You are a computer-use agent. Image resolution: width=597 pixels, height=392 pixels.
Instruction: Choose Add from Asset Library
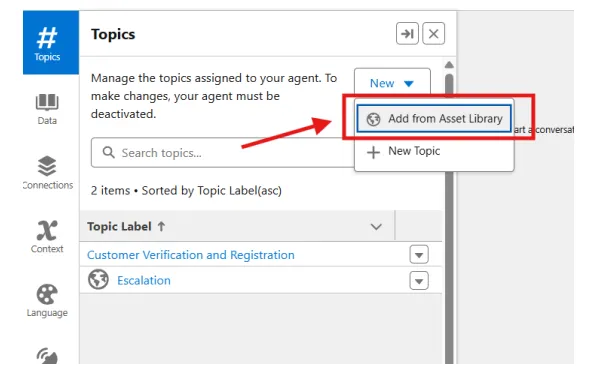pyautogui.click(x=434, y=119)
